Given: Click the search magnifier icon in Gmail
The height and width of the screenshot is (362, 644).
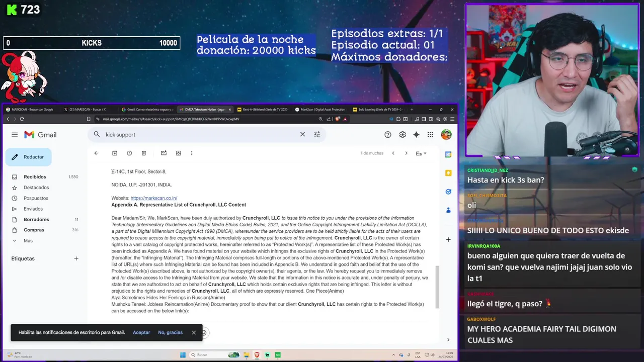Looking at the screenshot, I should click(97, 135).
